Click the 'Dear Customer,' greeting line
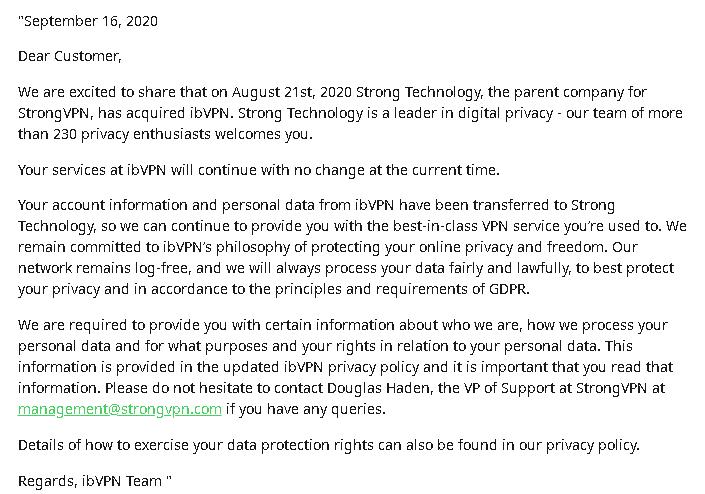Image resolution: width=705 pixels, height=494 pixels. pos(70,56)
